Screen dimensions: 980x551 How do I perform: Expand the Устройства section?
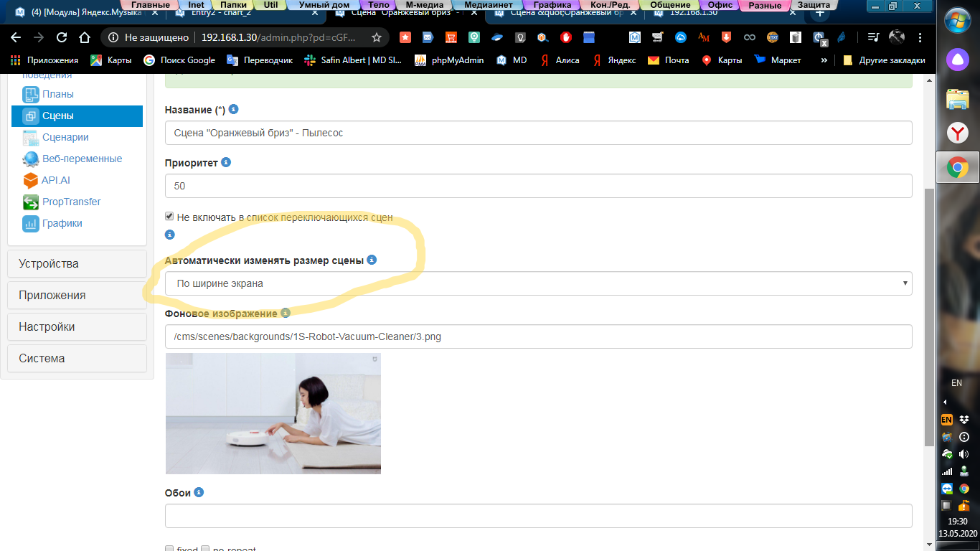tap(77, 263)
